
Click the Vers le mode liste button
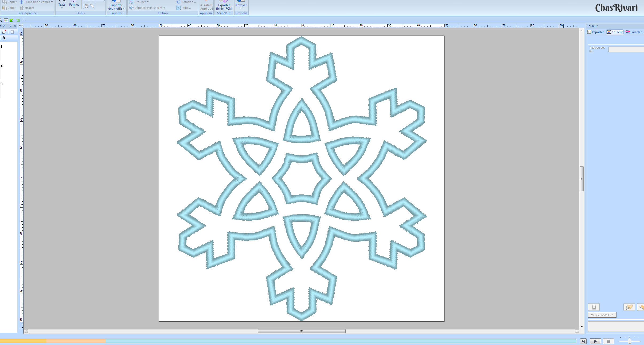602,315
